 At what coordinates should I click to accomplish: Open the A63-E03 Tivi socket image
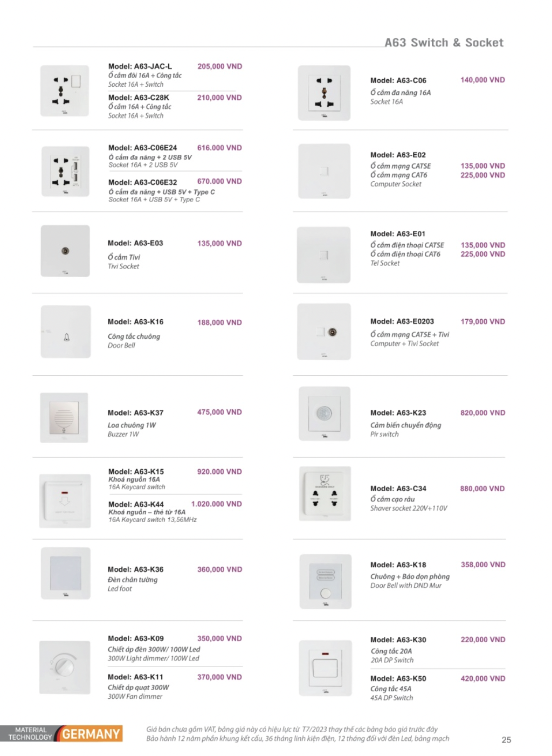(x=65, y=251)
